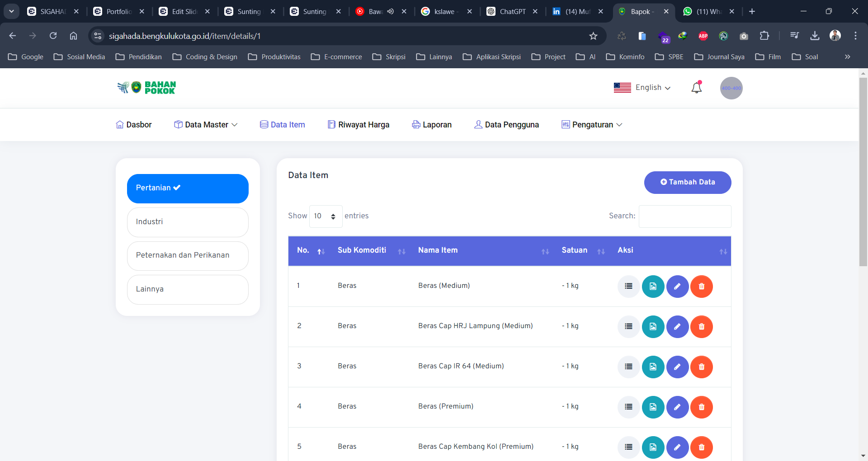Edit Beras Cap IR 64 item
This screenshot has width=868, height=461.
[677, 367]
